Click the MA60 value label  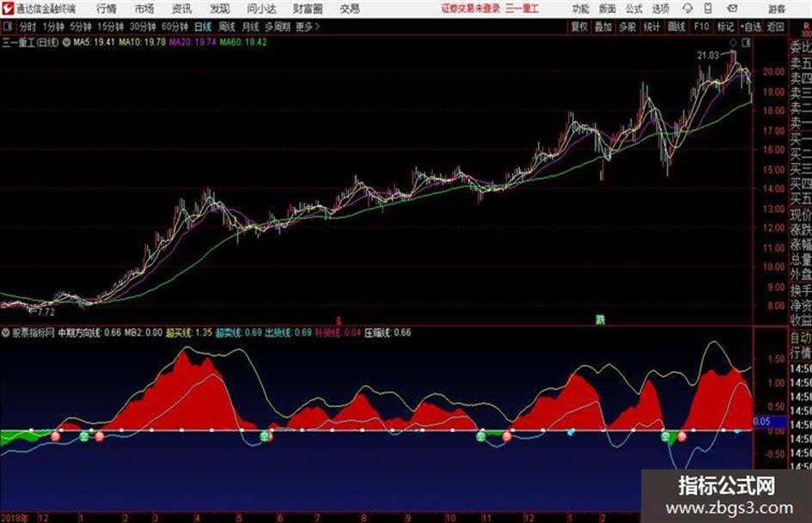243,42
